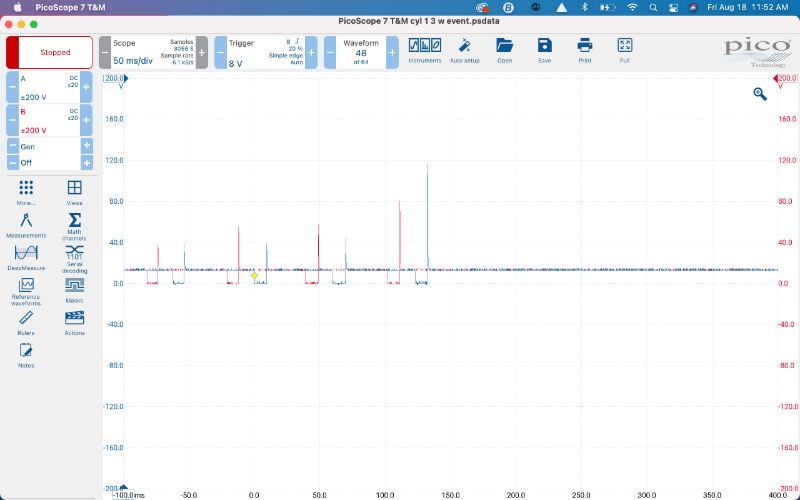The height and width of the screenshot is (500, 800).
Task: Open Math channels panel
Action: pos(74,223)
